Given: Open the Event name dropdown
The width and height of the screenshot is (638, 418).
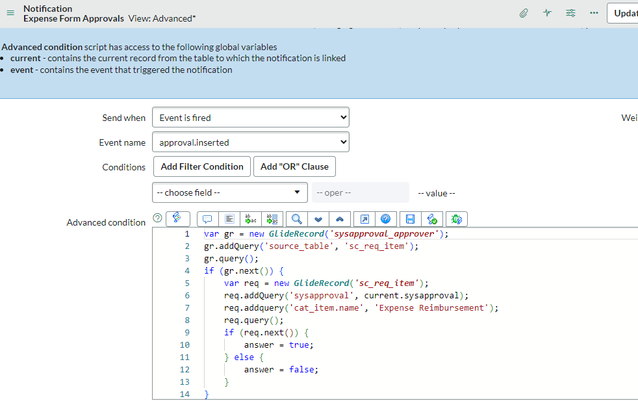Looking at the screenshot, I should pos(251,142).
